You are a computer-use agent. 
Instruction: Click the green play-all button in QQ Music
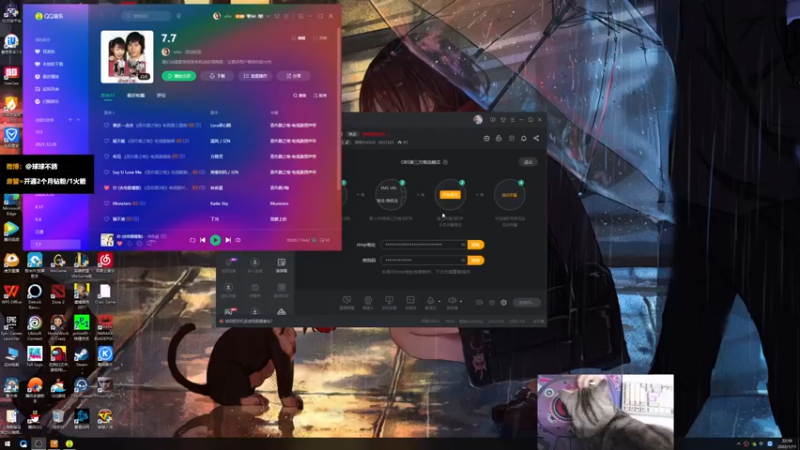tap(179, 76)
